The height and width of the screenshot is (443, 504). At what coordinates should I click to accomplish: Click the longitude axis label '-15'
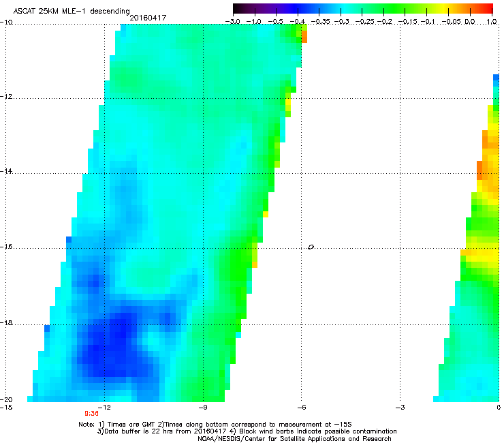click(6, 408)
